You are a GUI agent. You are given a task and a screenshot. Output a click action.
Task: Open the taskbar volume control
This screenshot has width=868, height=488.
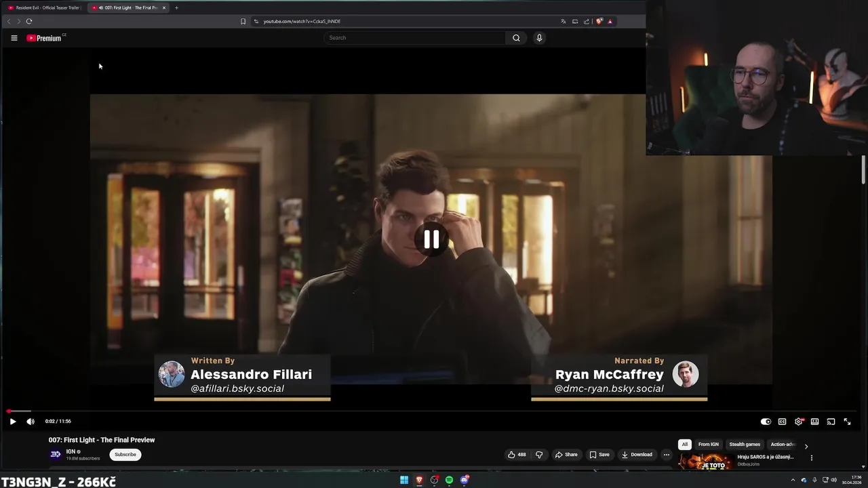[833, 480]
